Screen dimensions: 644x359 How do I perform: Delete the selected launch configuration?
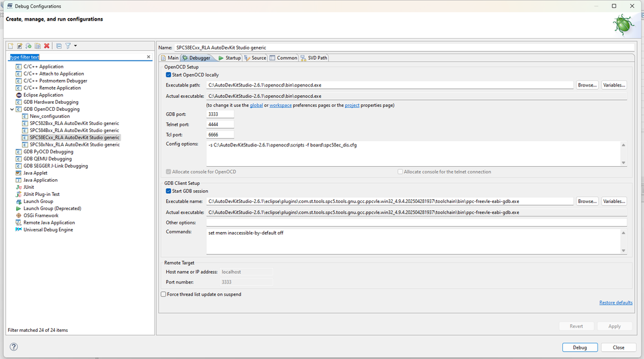click(47, 46)
